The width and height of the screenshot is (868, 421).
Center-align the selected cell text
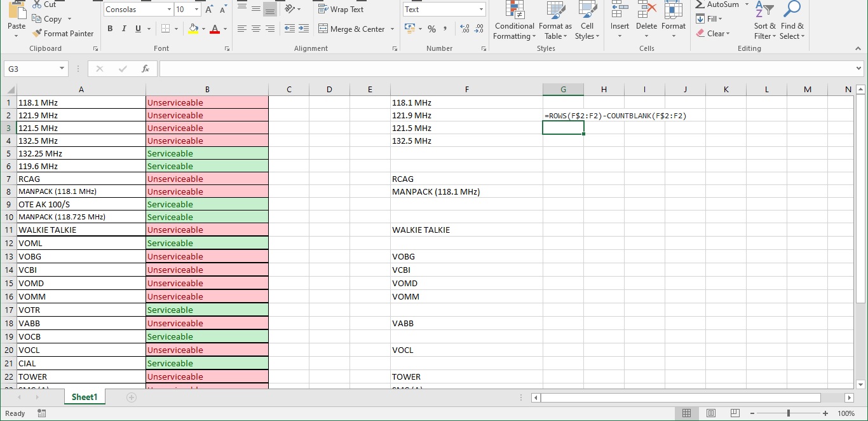[255, 29]
